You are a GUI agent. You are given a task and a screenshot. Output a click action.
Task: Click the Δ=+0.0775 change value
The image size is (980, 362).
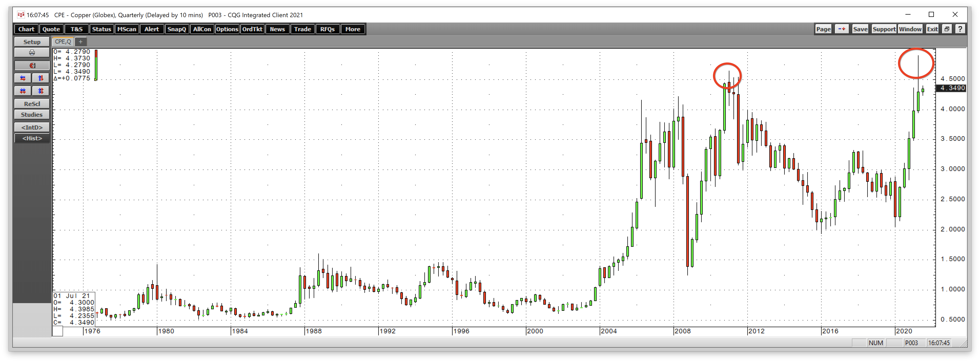click(72, 78)
